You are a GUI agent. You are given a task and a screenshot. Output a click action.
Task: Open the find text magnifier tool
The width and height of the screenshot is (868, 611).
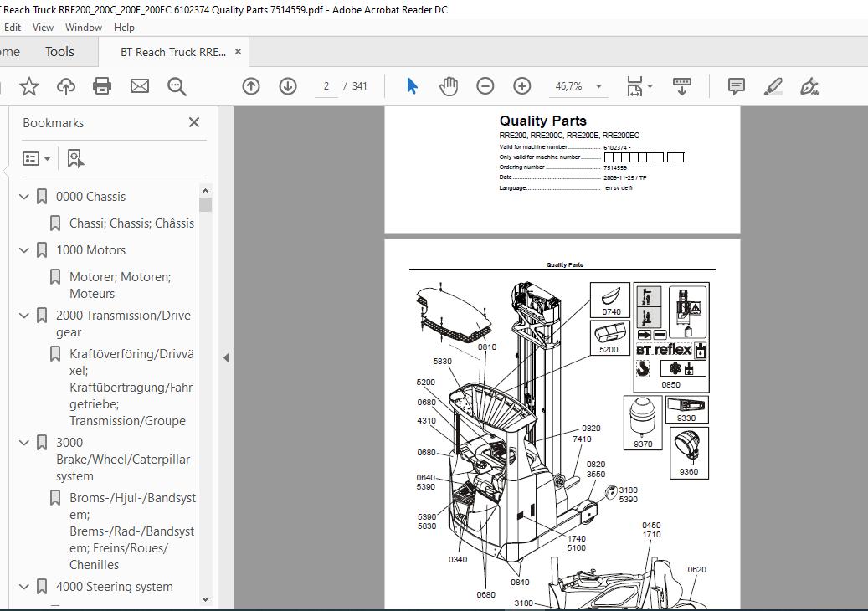(177, 86)
